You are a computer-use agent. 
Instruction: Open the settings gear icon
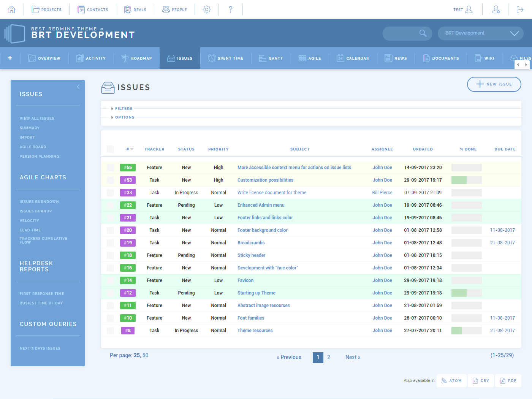(206, 9)
